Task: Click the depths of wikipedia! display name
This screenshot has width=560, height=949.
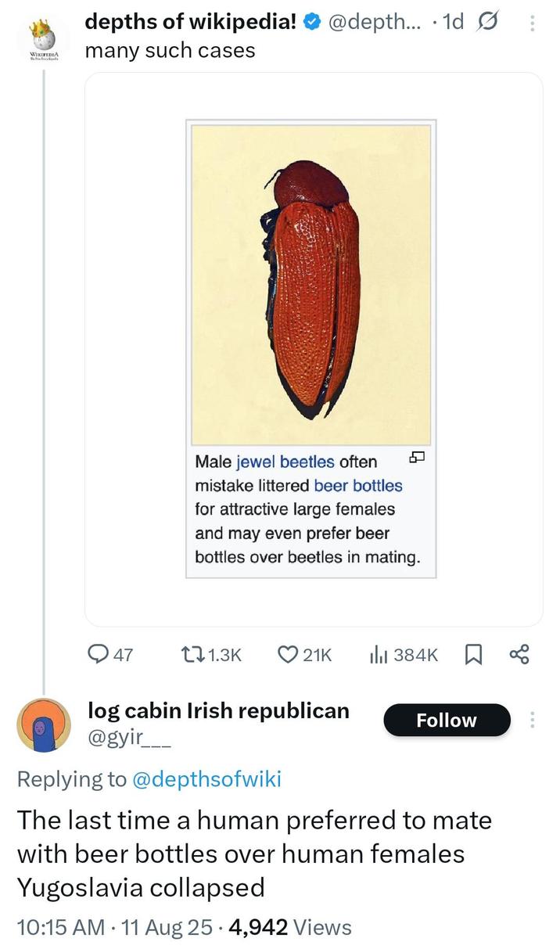Action: click(190, 23)
